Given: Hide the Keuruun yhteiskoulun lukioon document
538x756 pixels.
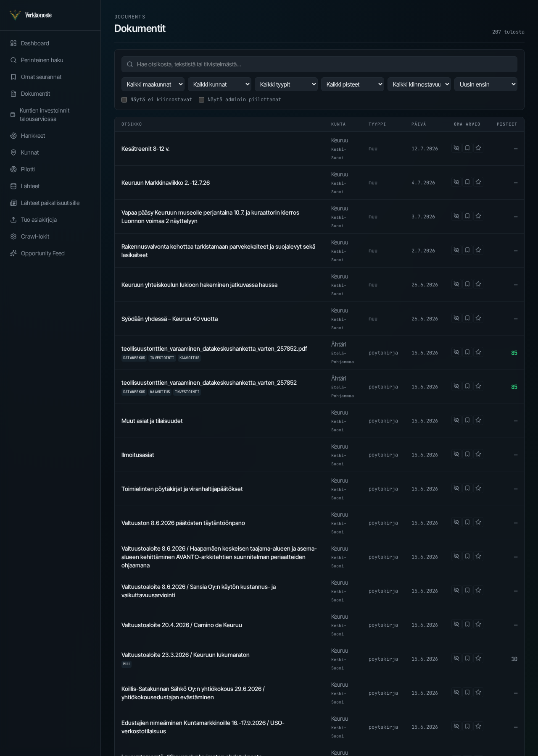Looking at the screenshot, I should [x=456, y=284].
